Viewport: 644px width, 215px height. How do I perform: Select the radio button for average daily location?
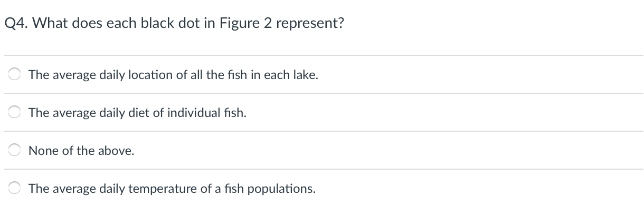15,75
